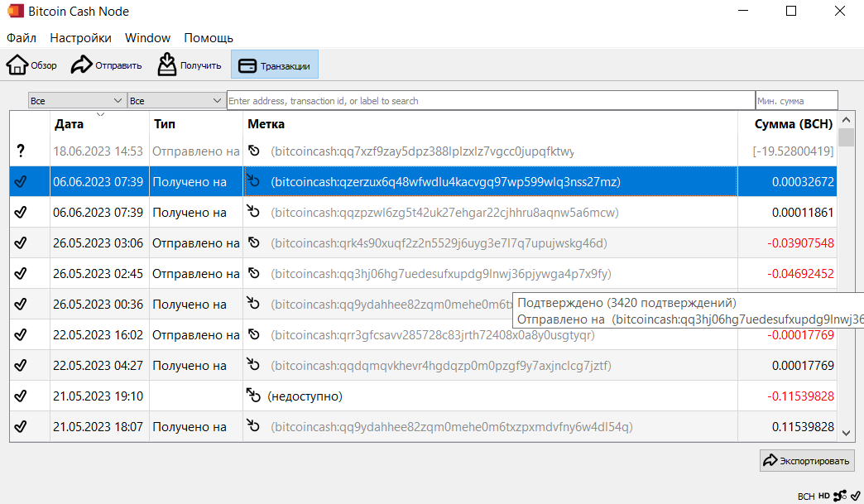The image size is (864, 504).
Task: Click the confirmed checkmark for 22.05.2023 04:27
Action: tap(21, 365)
